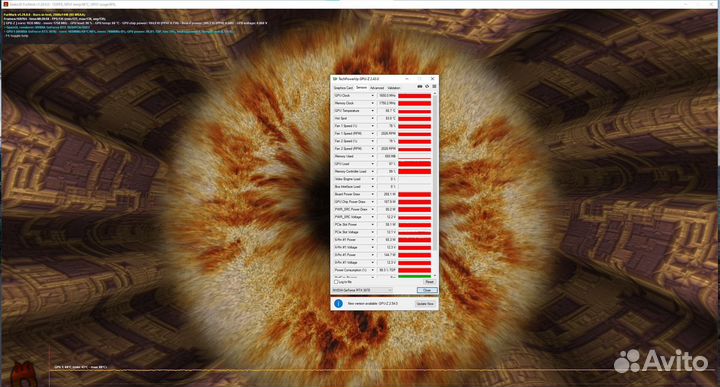This screenshot has height=387, width=720.
Task: Click the scrollbar up arrow in sensor list
Action: 435,93
